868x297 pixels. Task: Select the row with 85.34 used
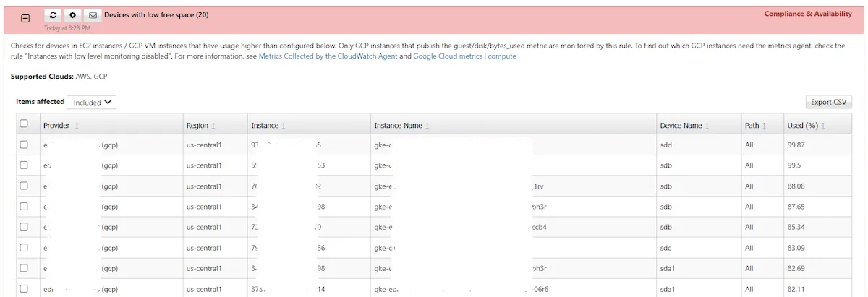pyautogui.click(x=24, y=227)
